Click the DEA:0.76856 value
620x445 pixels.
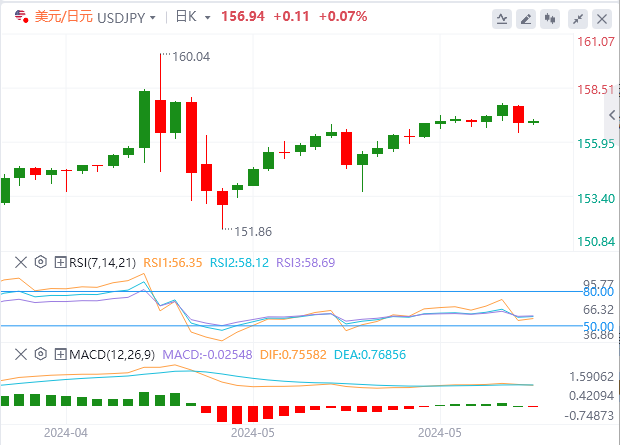tap(370, 355)
